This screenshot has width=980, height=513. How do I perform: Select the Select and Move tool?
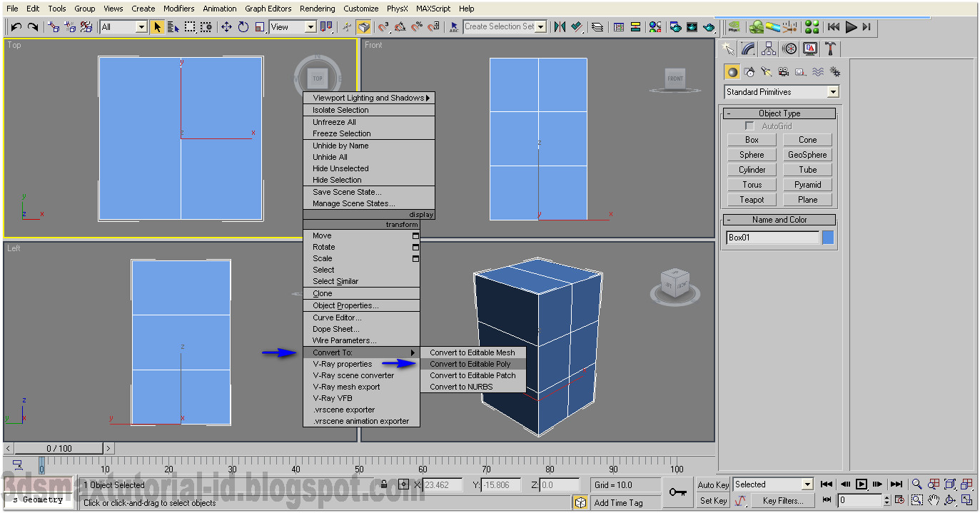click(x=226, y=26)
